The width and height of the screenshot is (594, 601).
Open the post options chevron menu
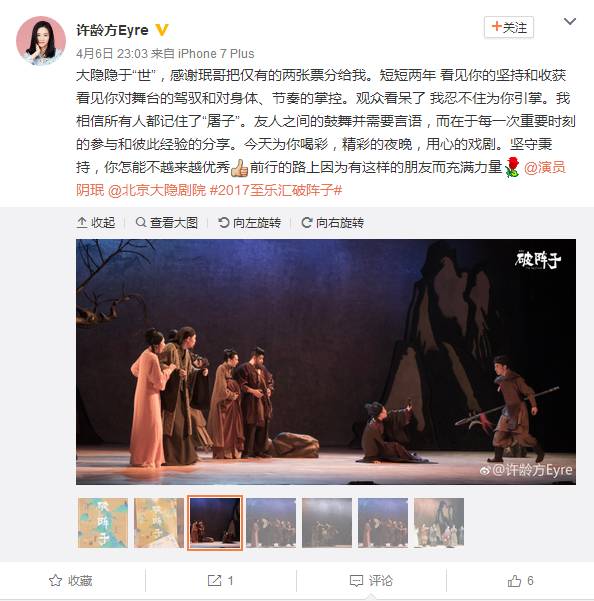[x=569, y=22]
